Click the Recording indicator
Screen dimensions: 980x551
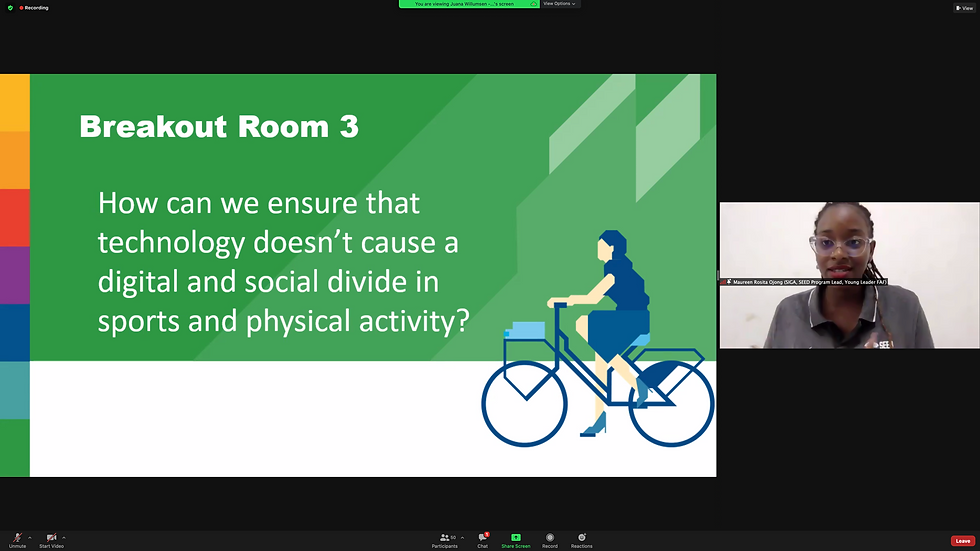click(34, 7)
